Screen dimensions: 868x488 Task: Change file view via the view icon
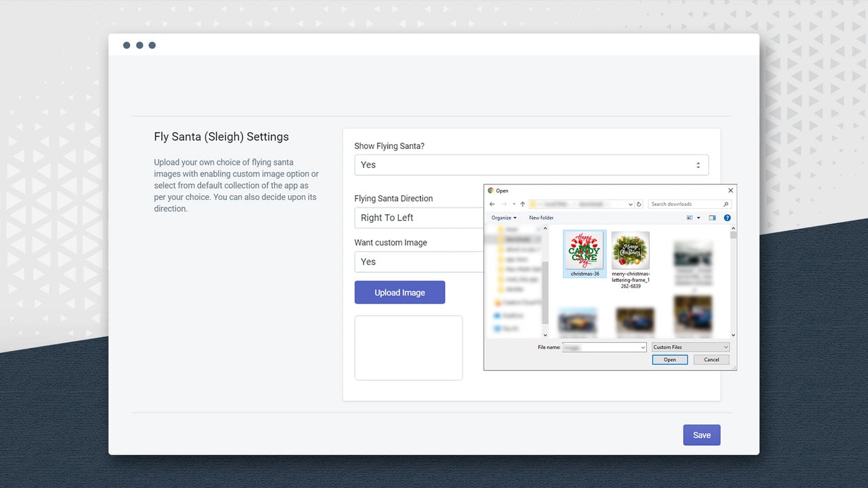[690, 218]
